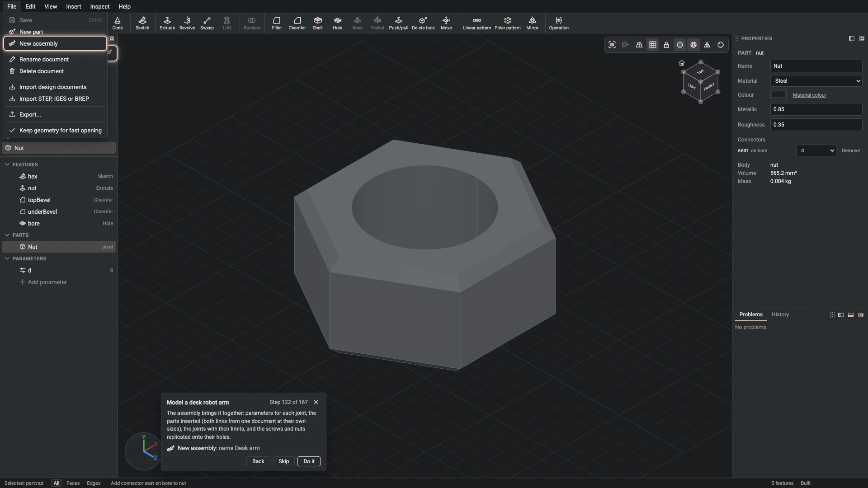Click the Do it button
This screenshot has width=868, height=488.
tap(309, 461)
